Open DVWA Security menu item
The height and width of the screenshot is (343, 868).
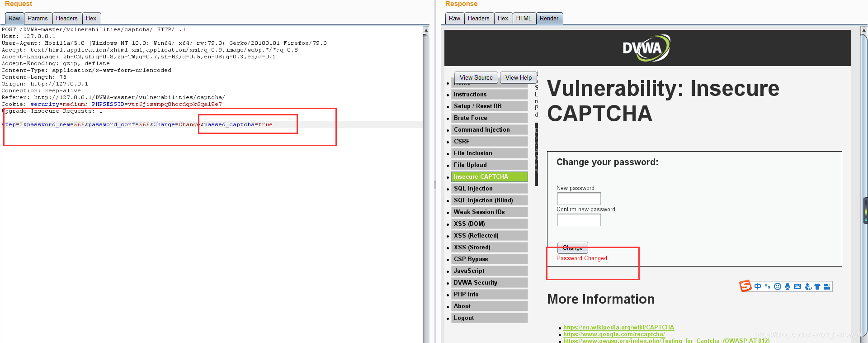pyautogui.click(x=490, y=282)
